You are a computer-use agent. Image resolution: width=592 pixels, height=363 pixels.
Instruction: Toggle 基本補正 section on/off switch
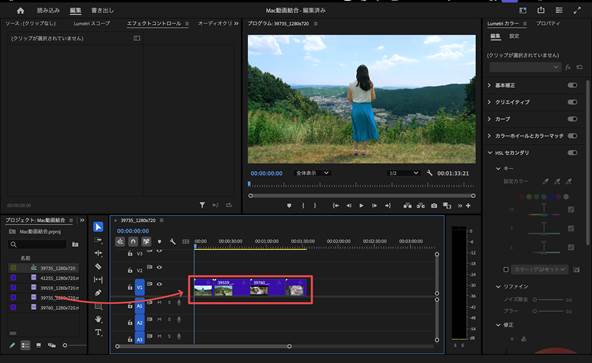tap(572, 85)
